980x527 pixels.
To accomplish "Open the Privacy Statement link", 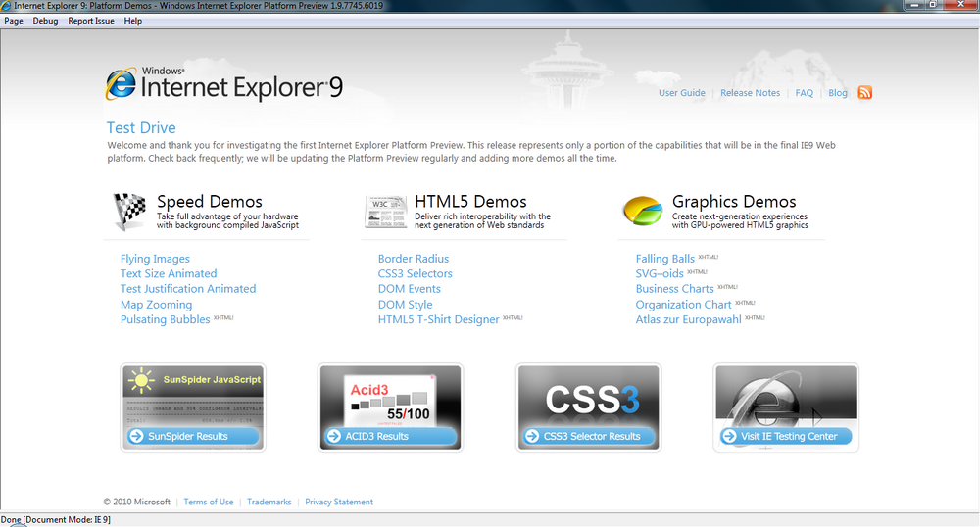I will tap(339, 503).
